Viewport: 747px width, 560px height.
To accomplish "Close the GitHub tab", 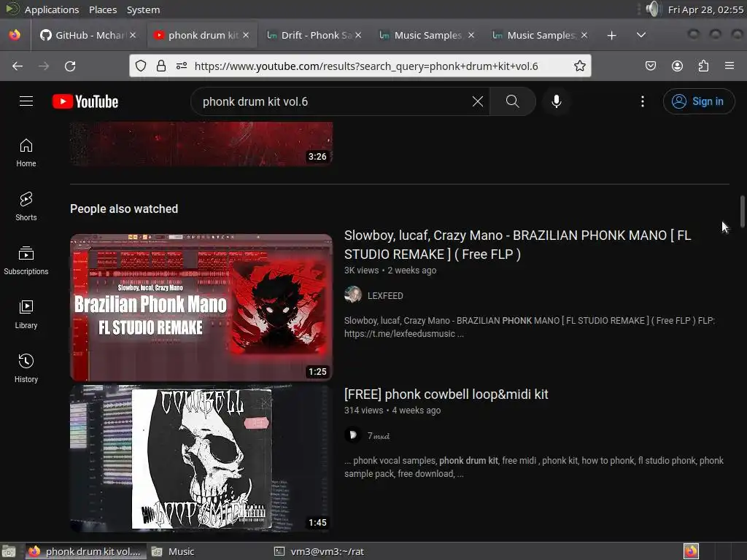I will [x=133, y=35].
